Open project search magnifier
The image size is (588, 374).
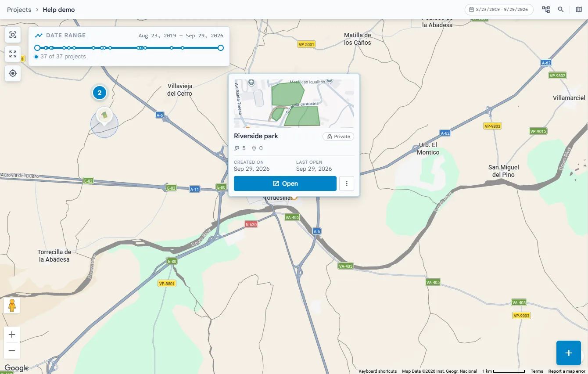point(561,10)
